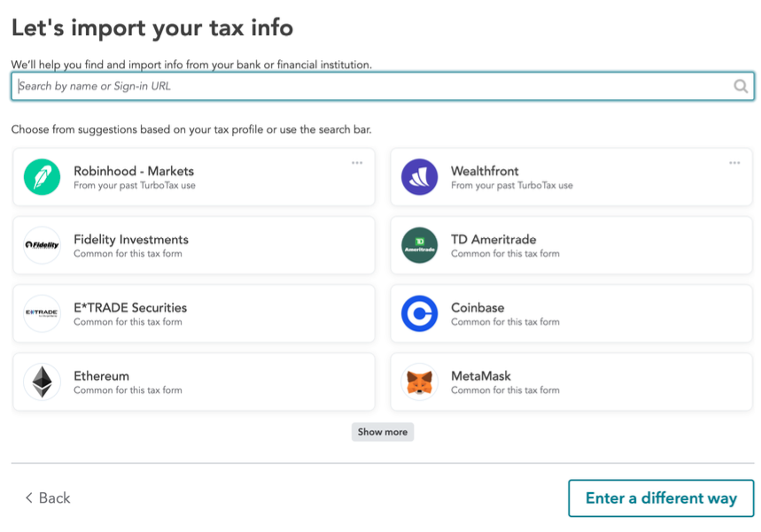Select E*TRADE Securities name text

tap(130, 307)
